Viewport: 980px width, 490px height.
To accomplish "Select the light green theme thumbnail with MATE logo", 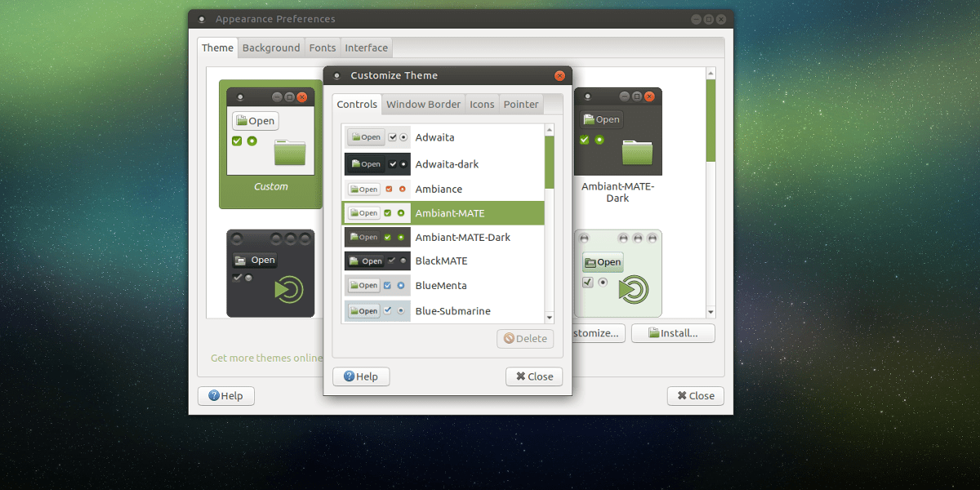I will coord(617,274).
